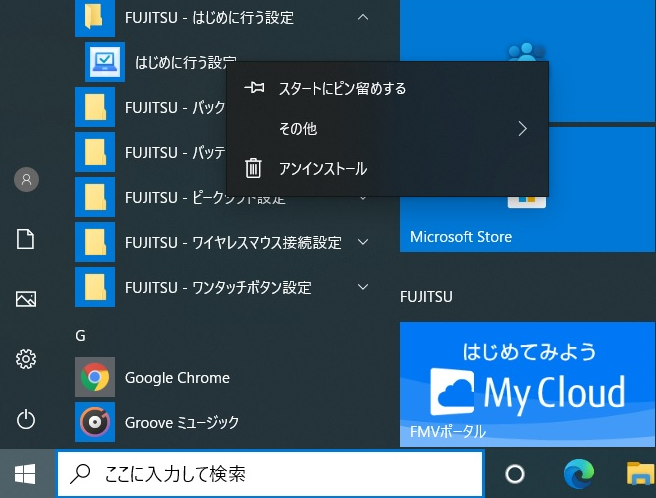Open the FUJITSU - はじめに行う設定 folder
The width and height of the screenshot is (656, 498).
[226, 18]
